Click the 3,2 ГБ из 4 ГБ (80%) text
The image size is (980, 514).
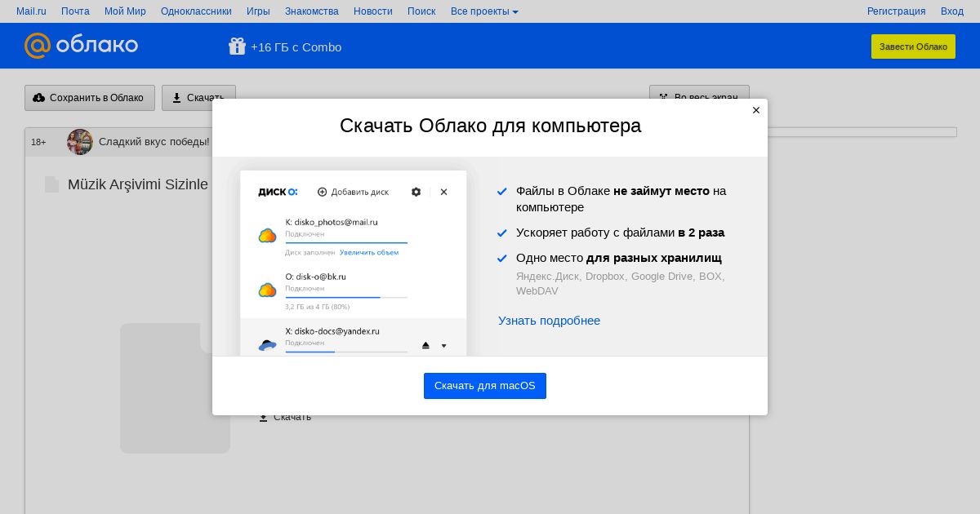click(x=318, y=308)
